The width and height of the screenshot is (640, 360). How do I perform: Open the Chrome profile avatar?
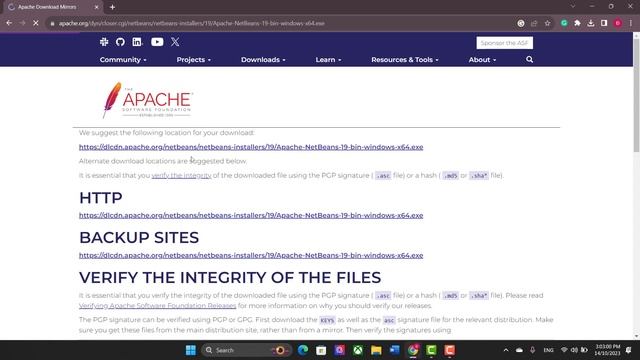click(618, 23)
